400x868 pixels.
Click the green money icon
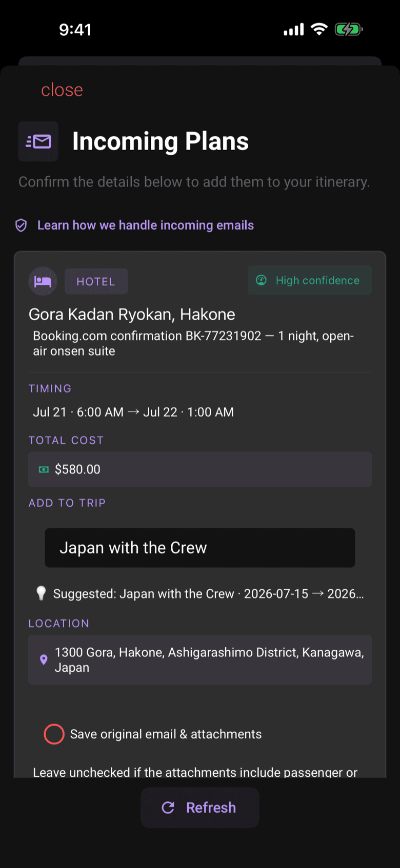pos(44,469)
